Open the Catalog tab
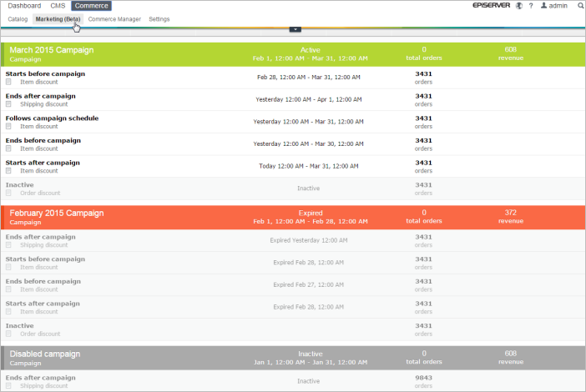This screenshot has height=392, width=586. point(18,18)
